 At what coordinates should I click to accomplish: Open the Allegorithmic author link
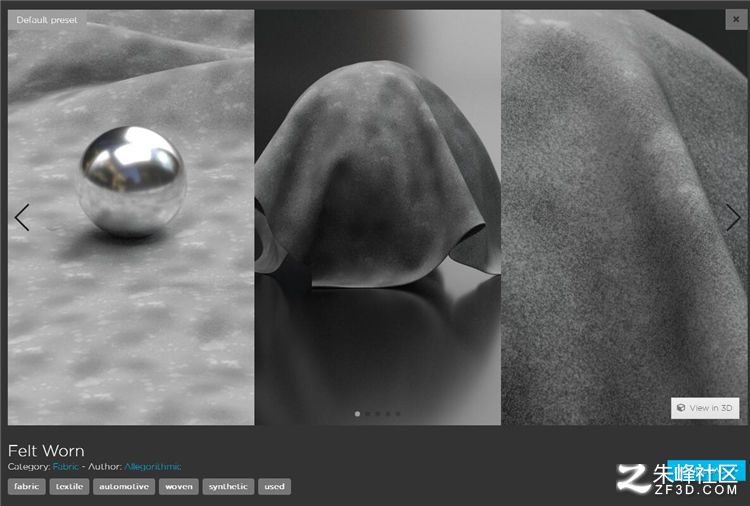tap(153, 466)
